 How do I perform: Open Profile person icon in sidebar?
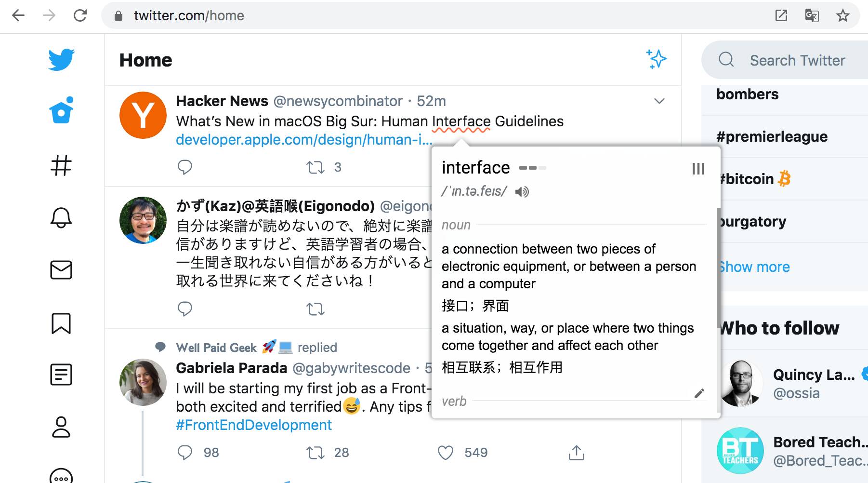pyautogui.click(x=61, y=427)
